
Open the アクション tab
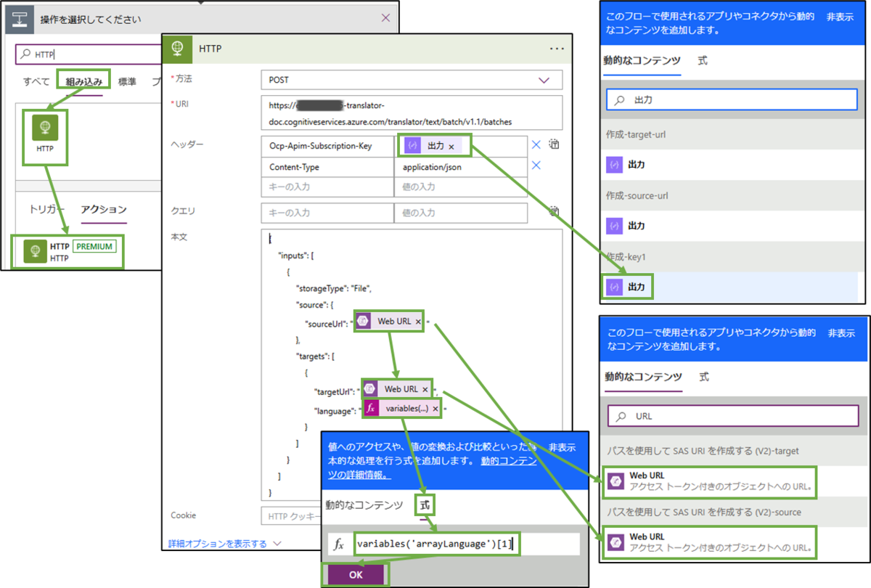104,209
